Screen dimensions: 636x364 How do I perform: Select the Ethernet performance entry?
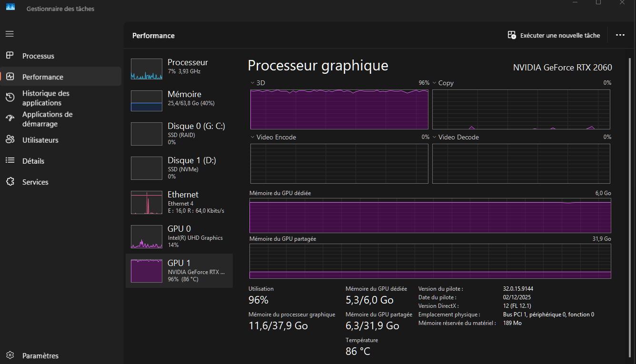(179, 202)
